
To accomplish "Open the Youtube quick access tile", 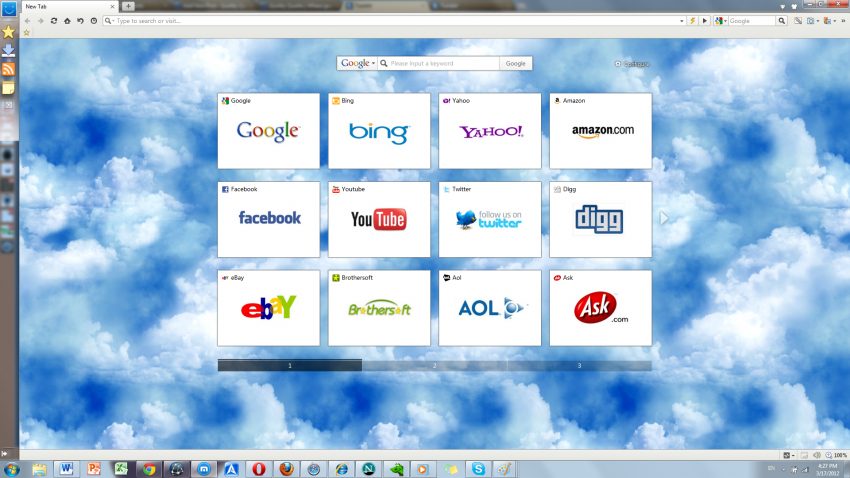I will 379,219.
